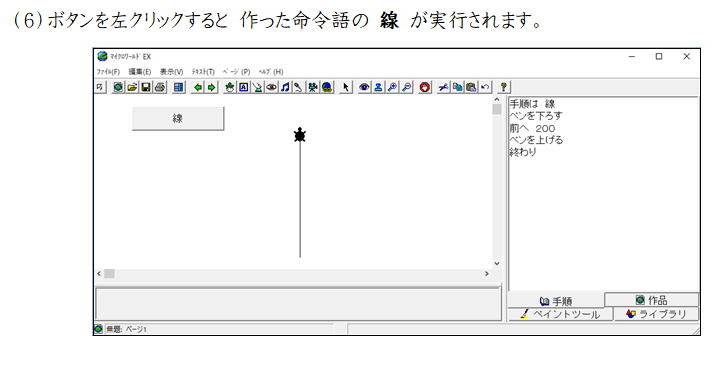Screen dimensions: 718x365
Task: Click the vertical scrollbar down arrow
Action: pyautogui.click(x=497, y=264)
